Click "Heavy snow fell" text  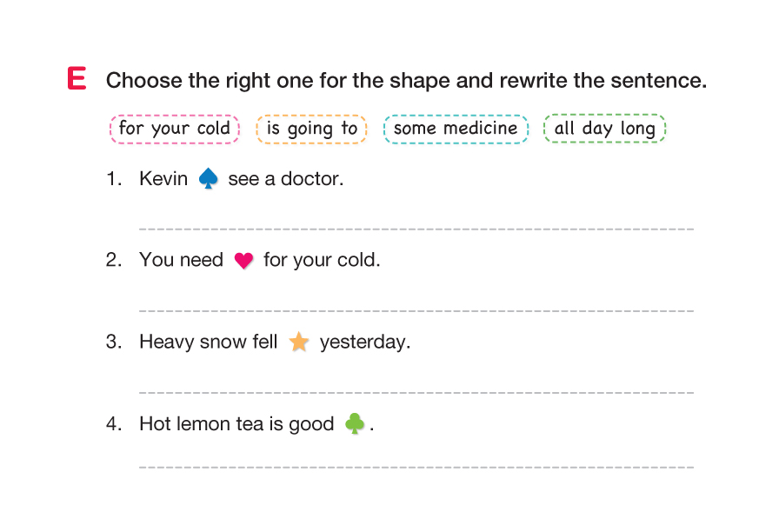[x=208, y=342]
